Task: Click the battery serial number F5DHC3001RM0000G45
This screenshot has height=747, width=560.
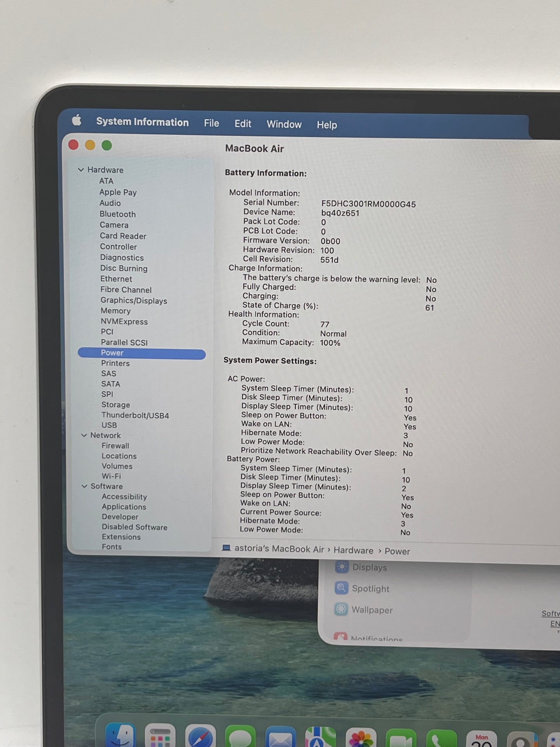Action: (x=368, y=204)
